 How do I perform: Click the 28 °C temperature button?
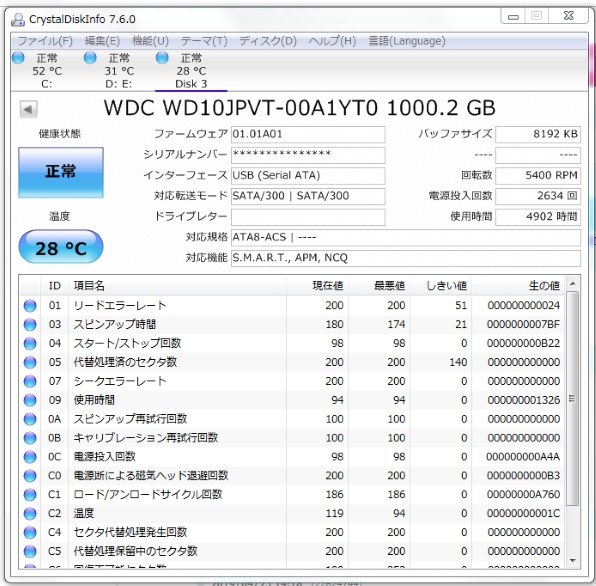tap(61, 247)
